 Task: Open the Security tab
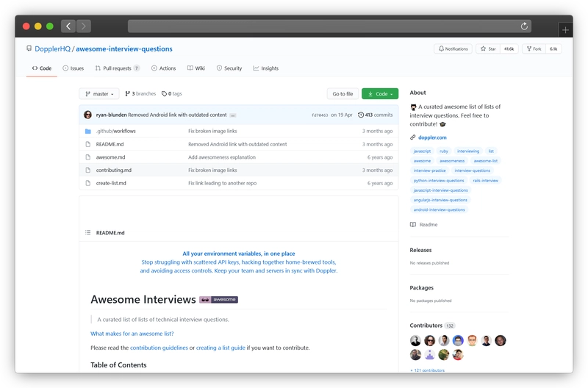pos(229,68)
